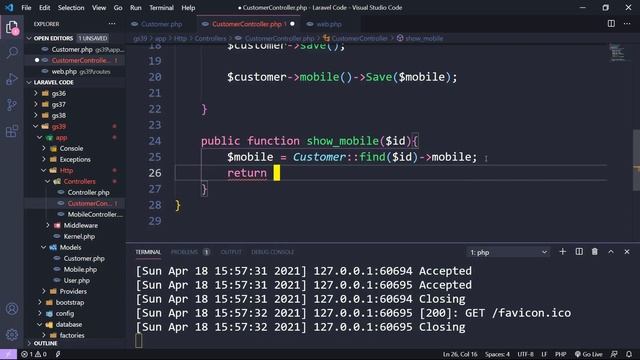
Task: Open editor more actions ellipsis
Action: (627, 24)
